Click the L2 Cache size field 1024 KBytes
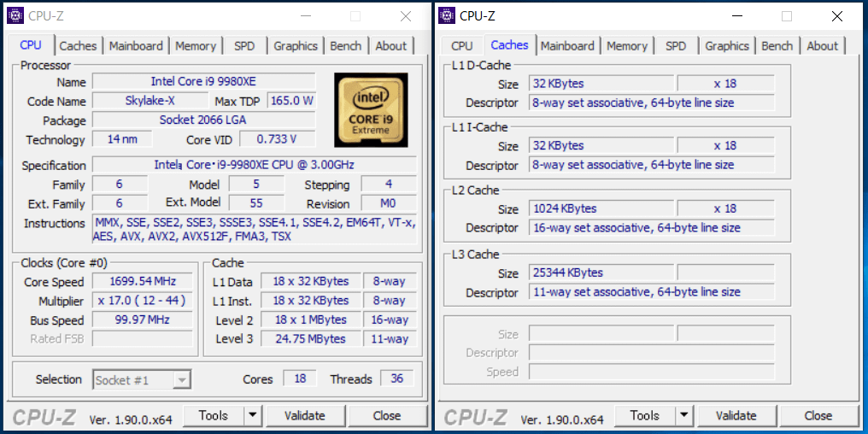 [x=601, y=208]
